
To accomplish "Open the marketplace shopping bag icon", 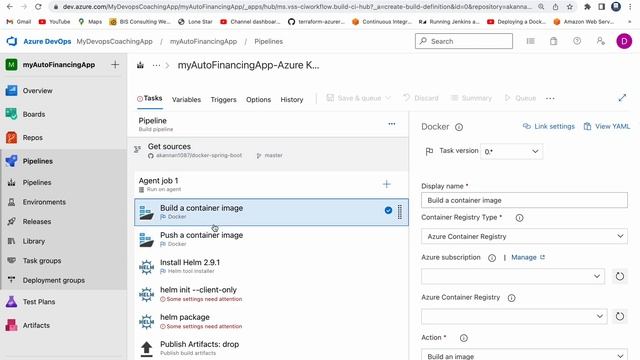I will coord(553,41).
